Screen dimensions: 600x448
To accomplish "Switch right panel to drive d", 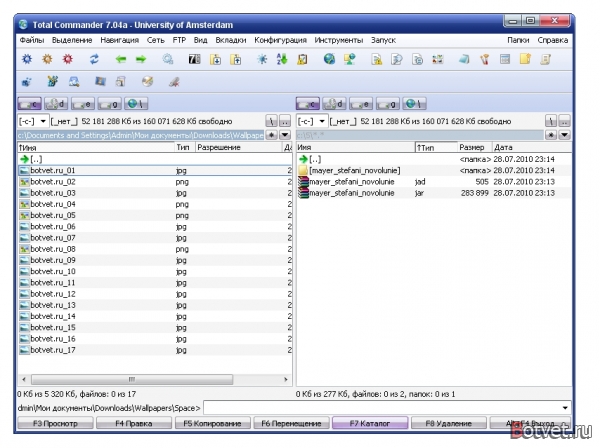I will tap(334, 104).
